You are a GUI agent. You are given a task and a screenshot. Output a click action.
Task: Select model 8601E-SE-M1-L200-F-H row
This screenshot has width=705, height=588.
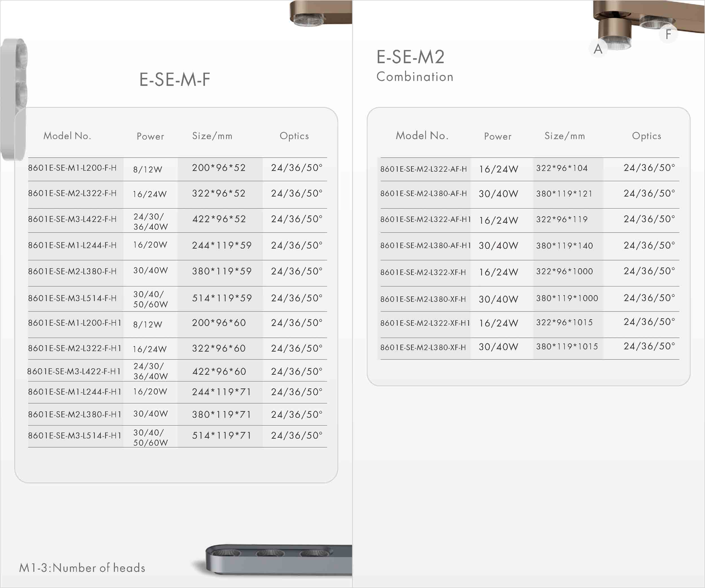coord(72,168)
